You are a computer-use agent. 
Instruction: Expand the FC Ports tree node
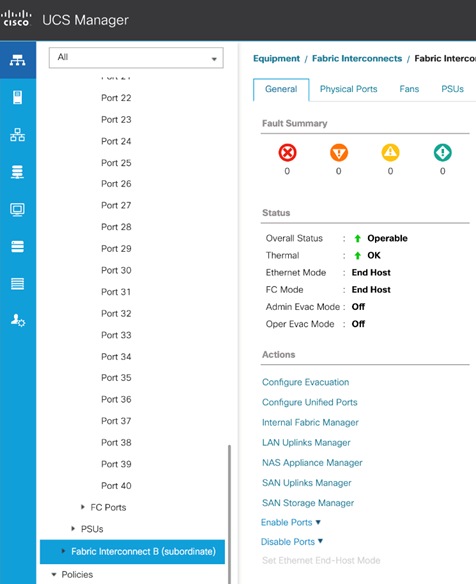(x=83, y=507)
